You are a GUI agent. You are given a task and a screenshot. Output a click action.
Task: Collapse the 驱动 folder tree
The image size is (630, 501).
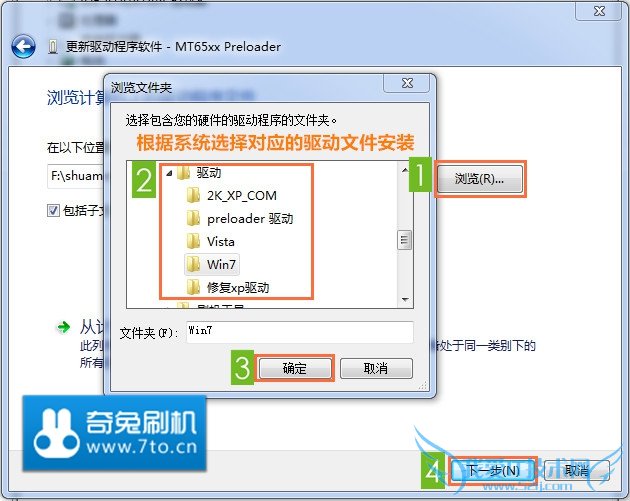(x=169, y=173)
